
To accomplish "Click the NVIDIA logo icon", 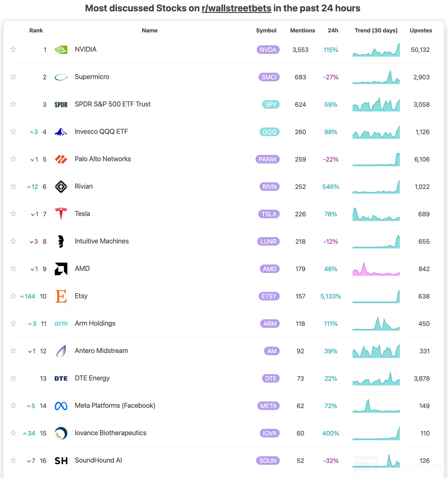I will point(61,50).
